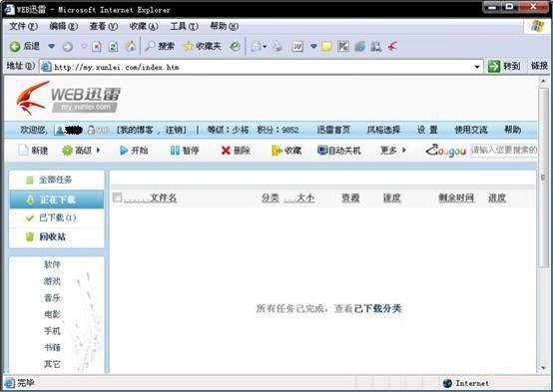553x392 pixels.
Task: Click the Start (开始) play button
Action: (134, 151)
